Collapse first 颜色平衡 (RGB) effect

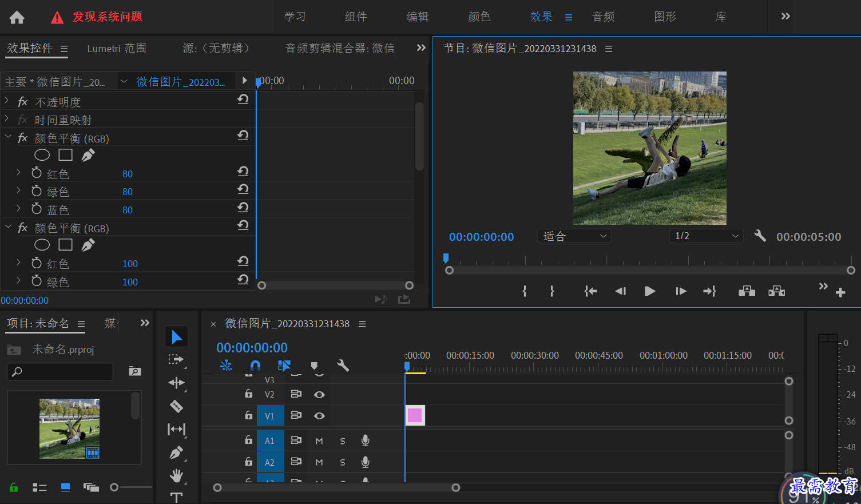point(8,137)
